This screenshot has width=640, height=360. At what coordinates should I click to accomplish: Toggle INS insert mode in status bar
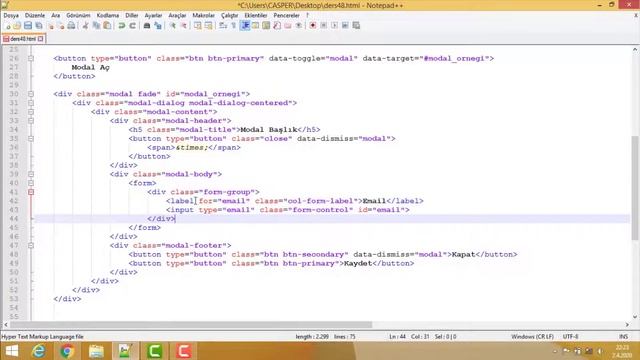623,337
